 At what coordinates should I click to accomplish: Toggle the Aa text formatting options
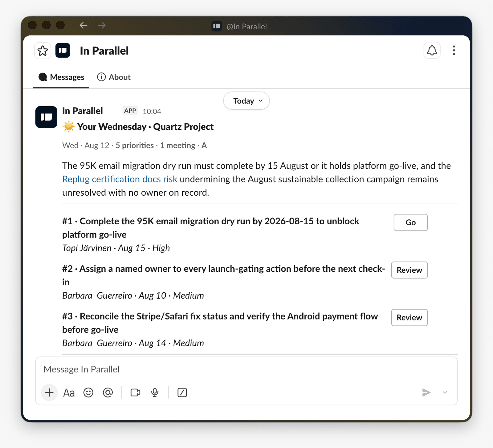[x=69, y=393]
